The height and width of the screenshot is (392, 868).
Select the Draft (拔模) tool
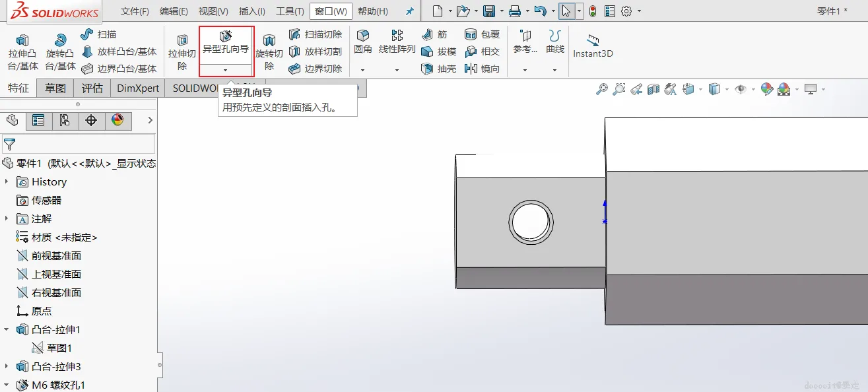(439, 51)
